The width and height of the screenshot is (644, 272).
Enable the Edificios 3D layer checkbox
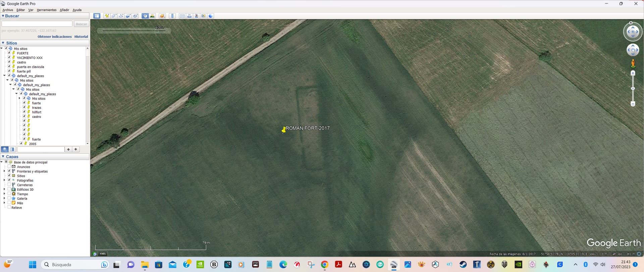(x=9, y=189)
